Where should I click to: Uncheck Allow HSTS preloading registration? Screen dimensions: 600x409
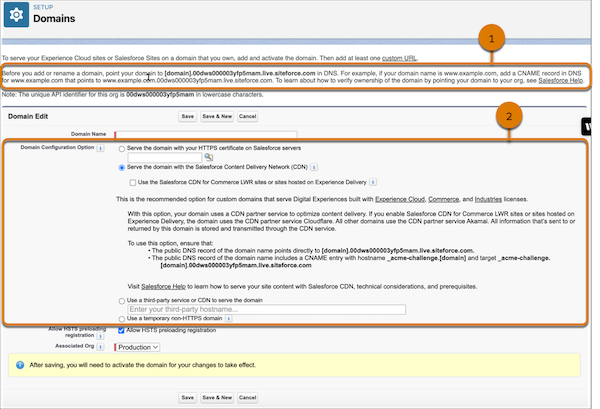coord(121,330)
